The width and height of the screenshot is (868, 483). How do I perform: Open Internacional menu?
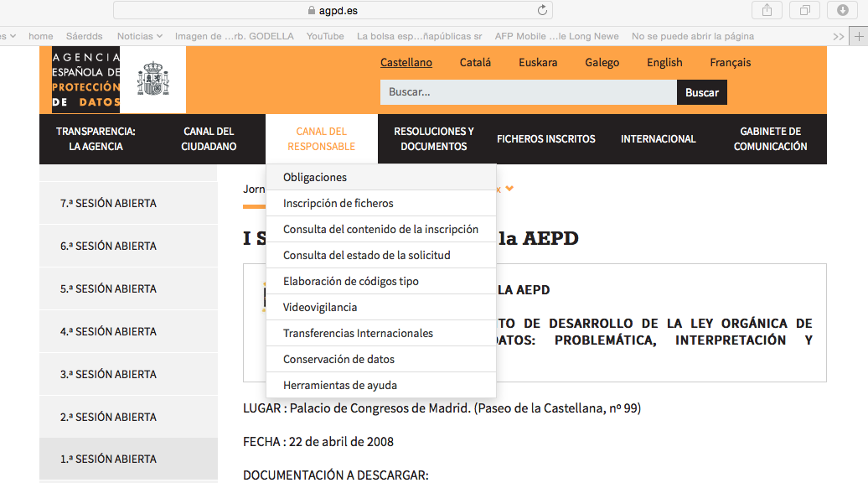point(659,139)
